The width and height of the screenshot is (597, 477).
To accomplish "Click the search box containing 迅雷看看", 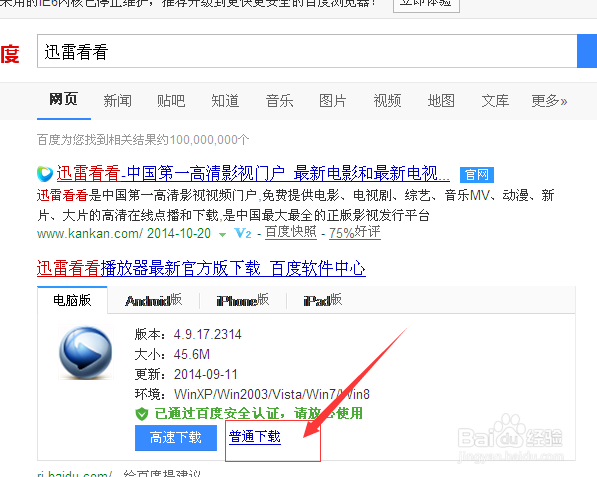I will pos(307,51).
